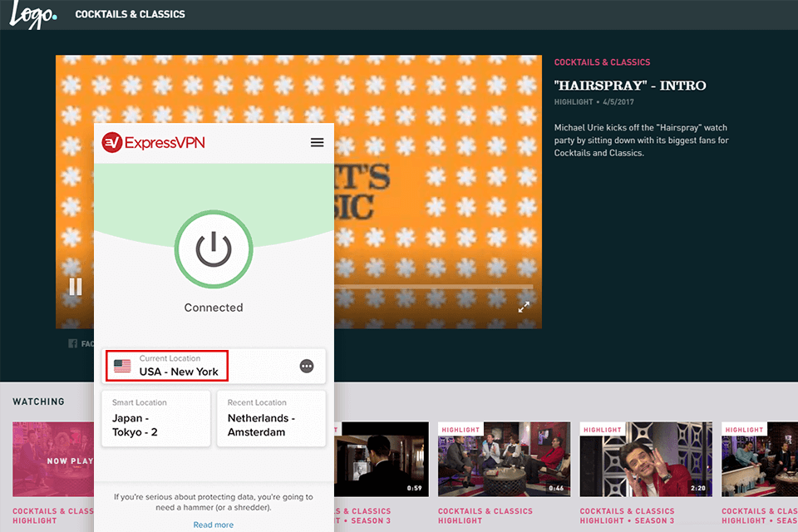Pause the Hairspray intro video
798x532 pixels.
(76, 287)
